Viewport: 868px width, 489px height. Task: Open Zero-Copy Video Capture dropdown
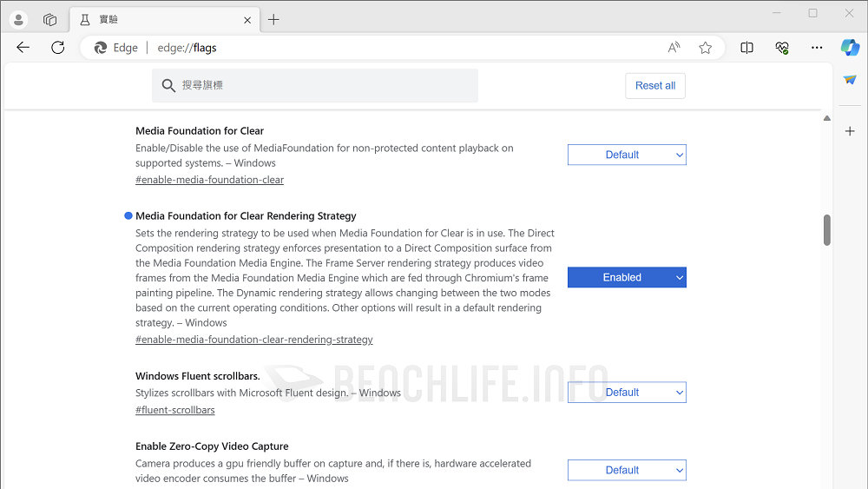[x=627, y=470]
